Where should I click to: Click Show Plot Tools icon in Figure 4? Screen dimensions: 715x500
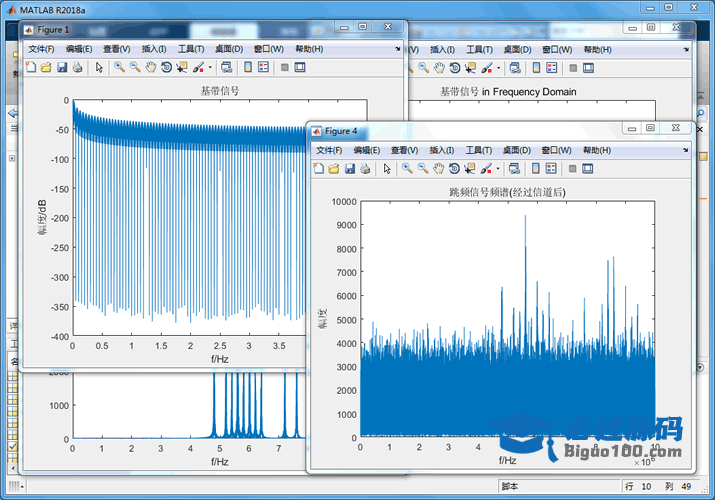tap(587, 169)
